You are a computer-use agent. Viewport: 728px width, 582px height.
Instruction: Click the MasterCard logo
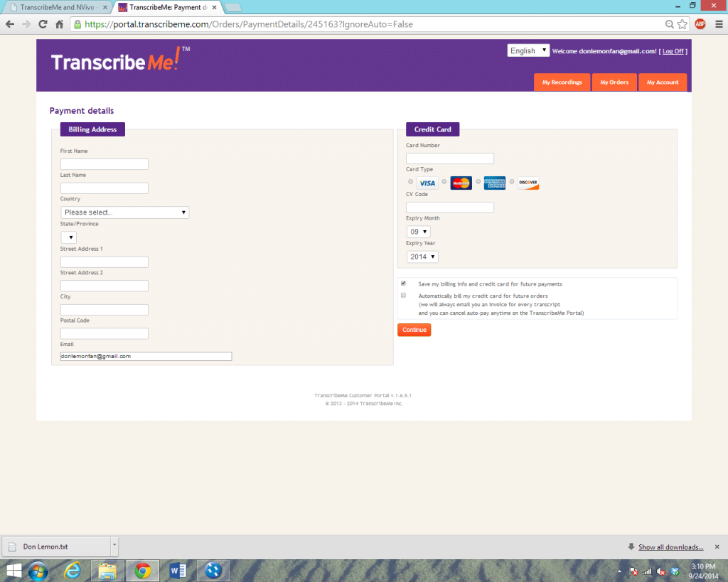coord(461,183)
